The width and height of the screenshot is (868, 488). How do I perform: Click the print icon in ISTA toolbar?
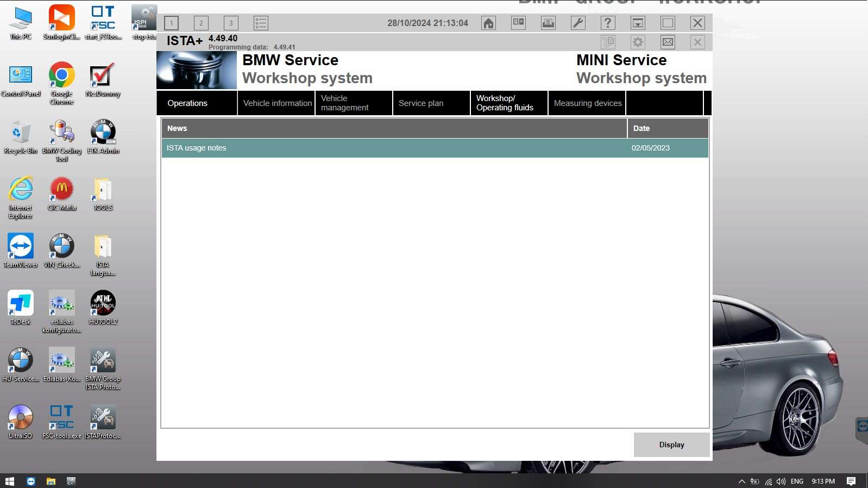pyautogui.click(x=549, y=23)
